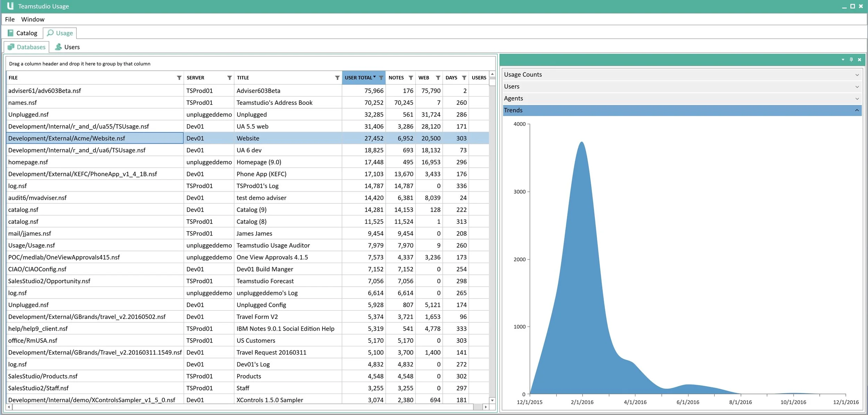Viewport: 868px width, 415px height.
Task: Open the SERVER column filter funnel
Action: (x=229, y=78)
